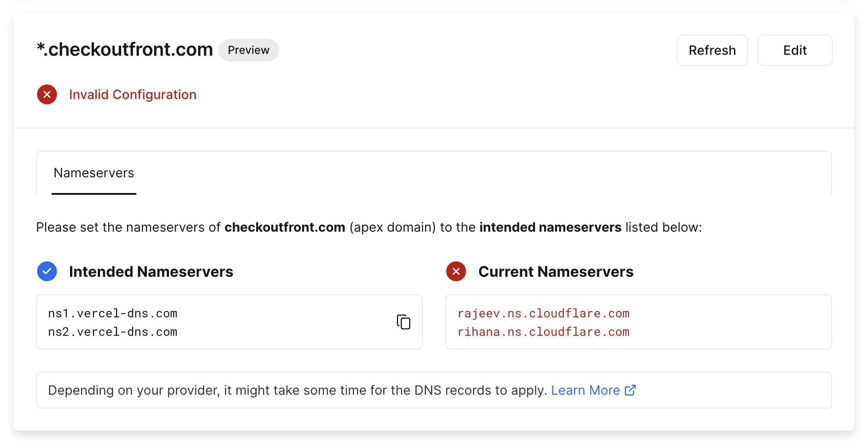This screenshot has height=444, width=868.
Task: Click the Preview badge next to the domain
Action: tap(248, 50)
